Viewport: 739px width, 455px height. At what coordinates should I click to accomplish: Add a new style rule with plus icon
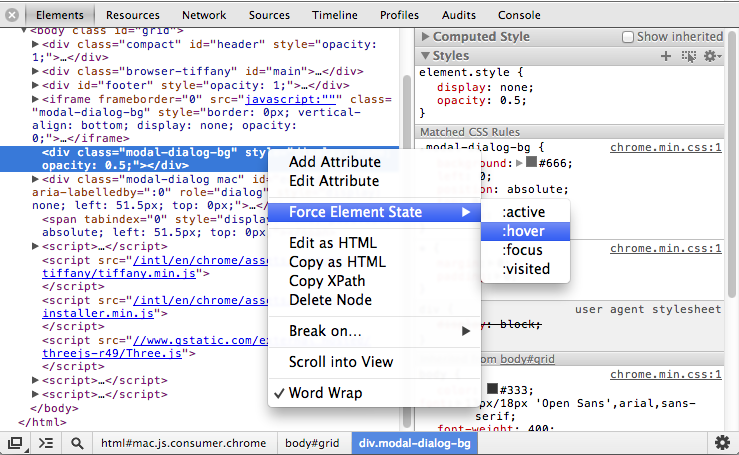(x=667, y=56)
